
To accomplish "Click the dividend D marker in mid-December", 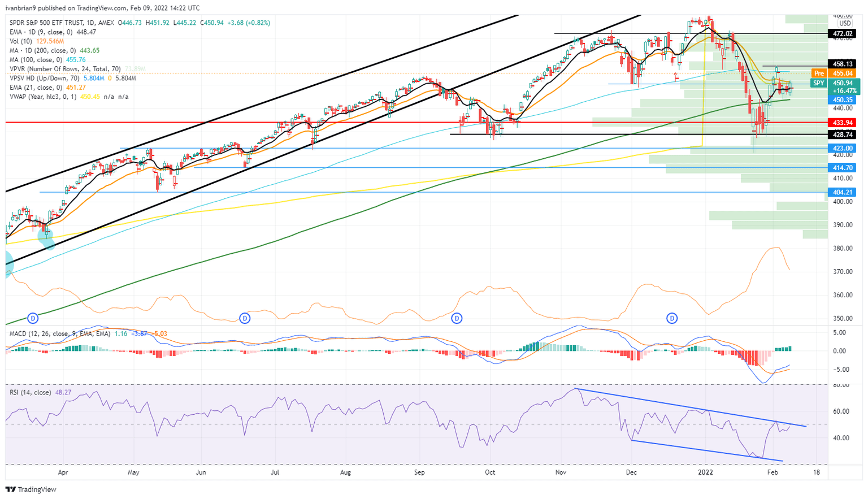I will 672,319.
